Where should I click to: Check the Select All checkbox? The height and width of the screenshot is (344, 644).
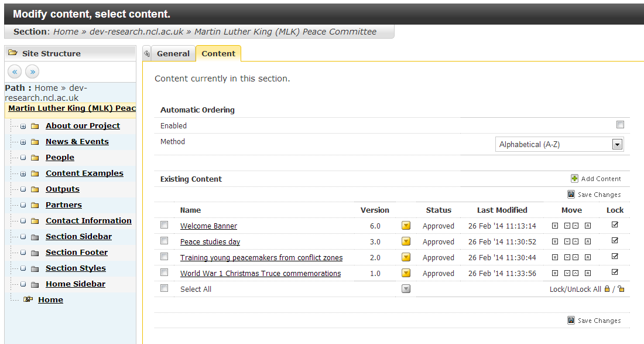point(165,288)
